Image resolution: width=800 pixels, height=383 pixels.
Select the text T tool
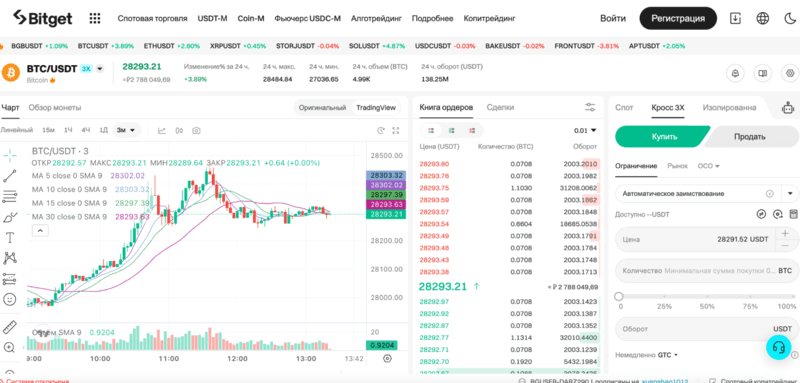click(10, 237)
